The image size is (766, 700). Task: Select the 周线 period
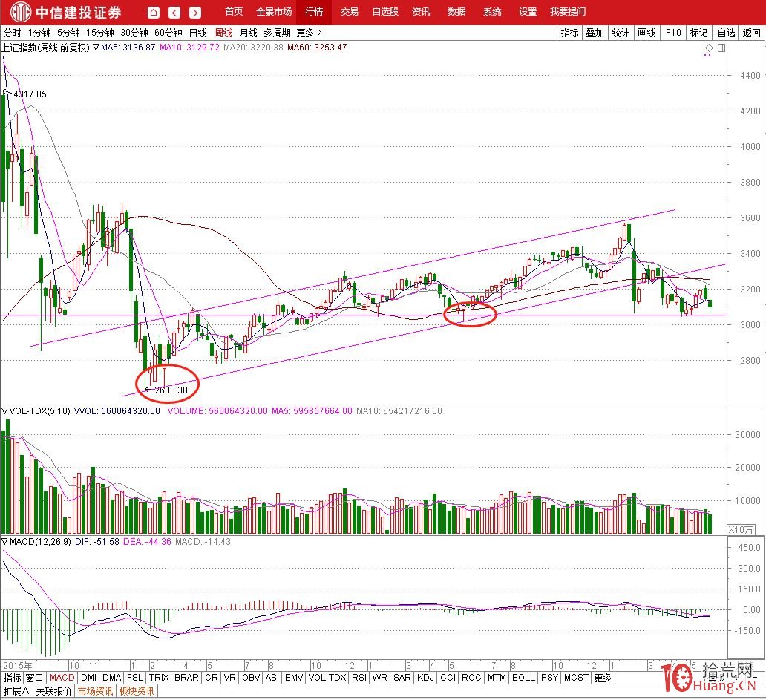pyautogui.click(x=223, y=33)
